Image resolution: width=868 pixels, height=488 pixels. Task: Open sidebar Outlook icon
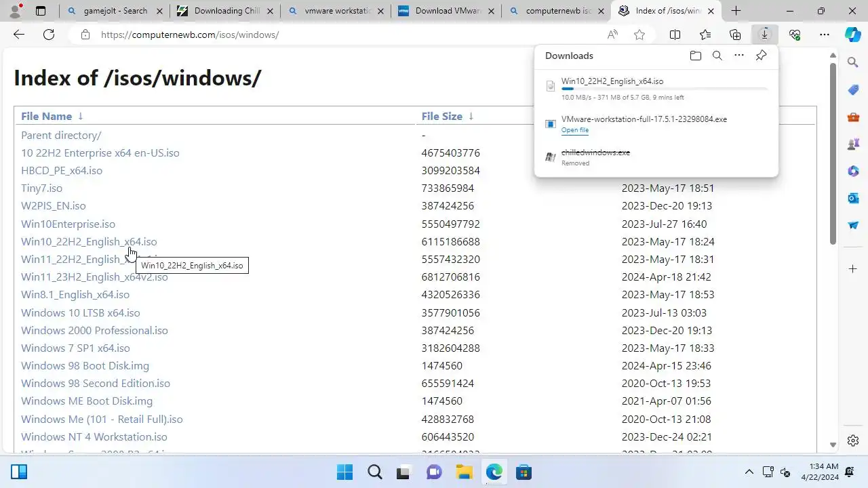click(x=853, y=198)
